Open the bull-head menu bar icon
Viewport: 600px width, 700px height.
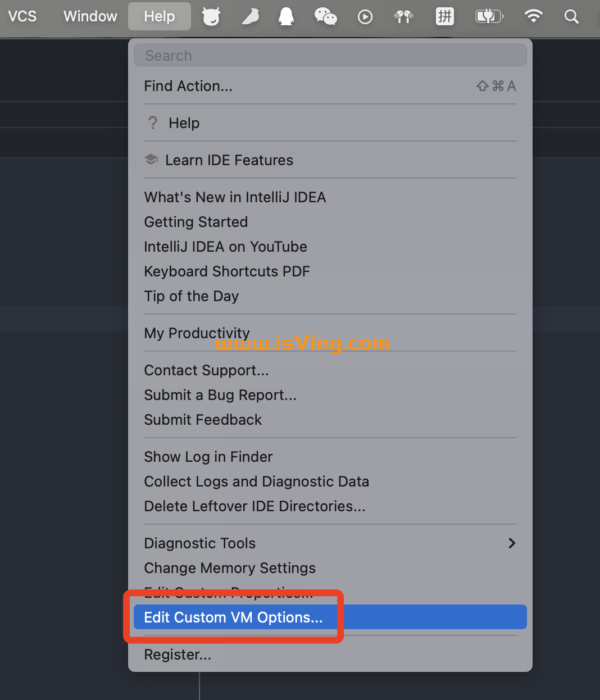point(211,17)
